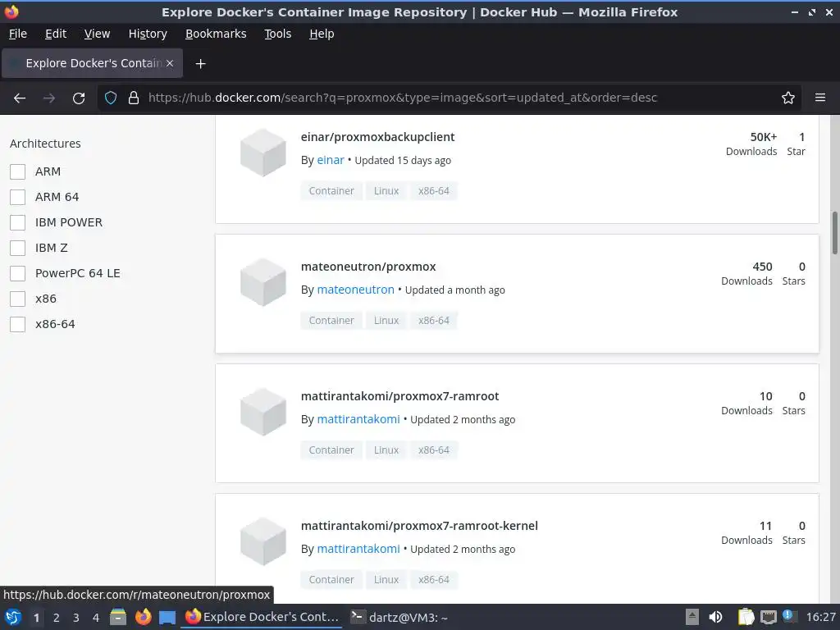
Task: Open Firefox hamburger application menu
Action: tap(820, 98)
